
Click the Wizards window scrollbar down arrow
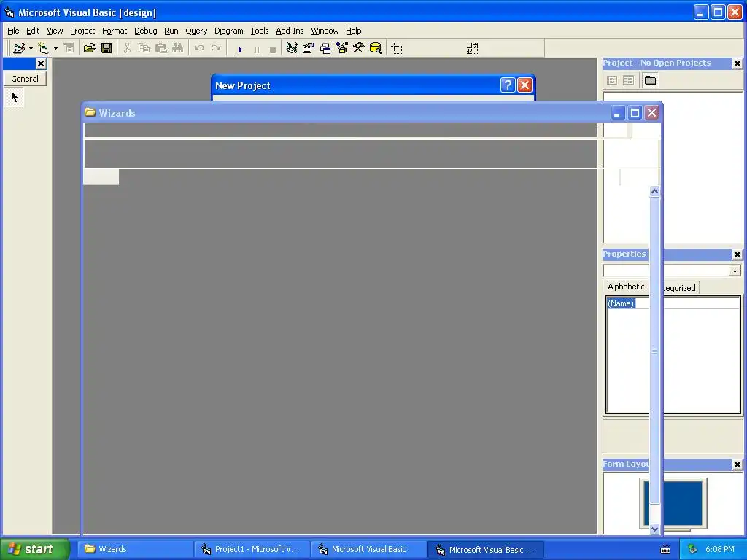click(x=654, y=529)
